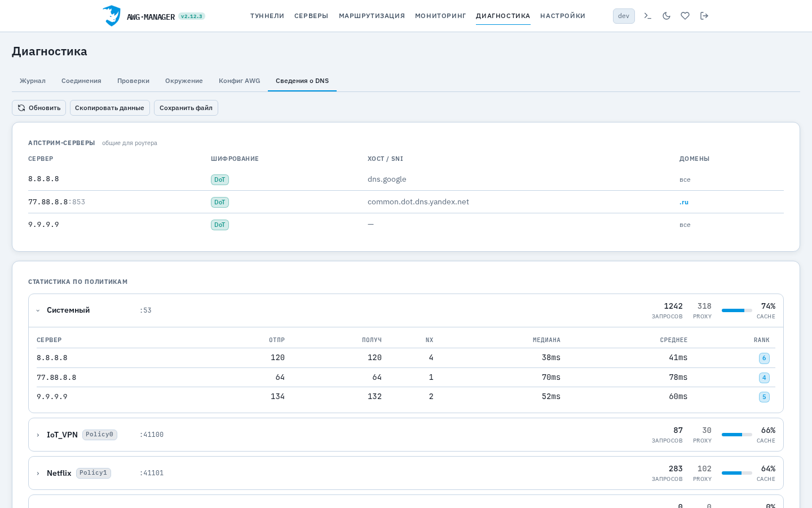
Task: Click the Обновить refresh button
Action: tap(39, 108)
